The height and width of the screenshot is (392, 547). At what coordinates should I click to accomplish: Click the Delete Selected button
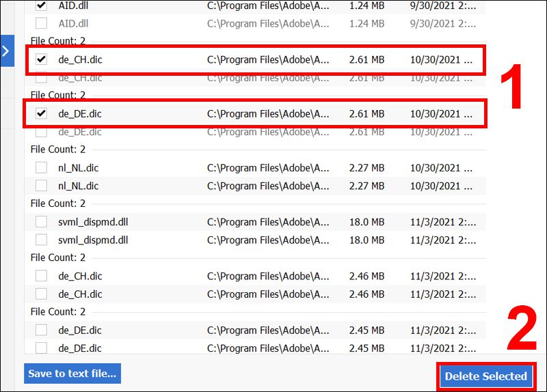point(485,376)
